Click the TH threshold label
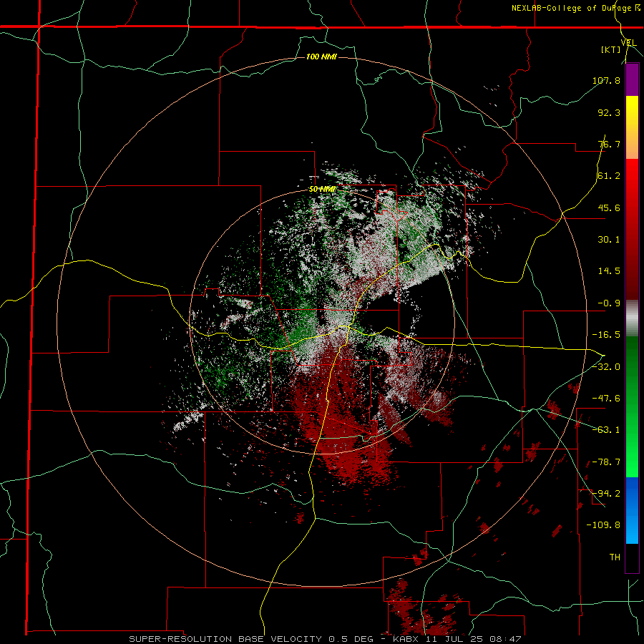The width and height of the screenshot is (644, 644). 615,557
